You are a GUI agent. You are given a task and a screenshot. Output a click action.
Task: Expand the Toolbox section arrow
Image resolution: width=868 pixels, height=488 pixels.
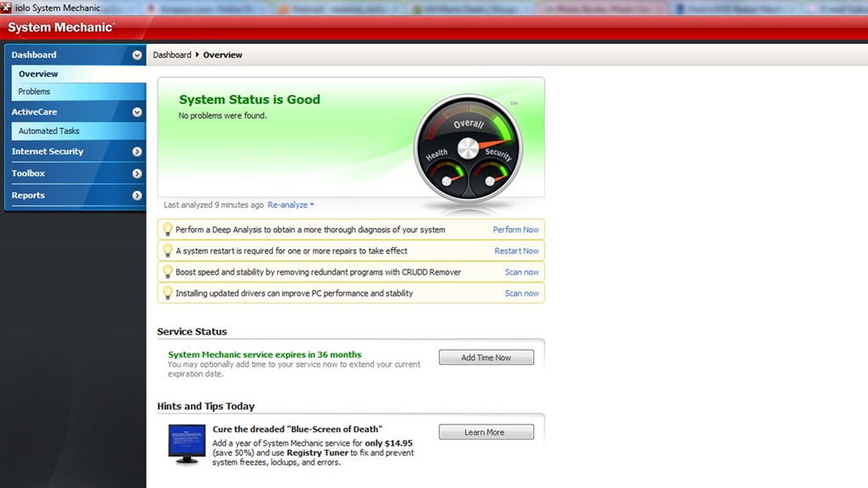point(136,174)
